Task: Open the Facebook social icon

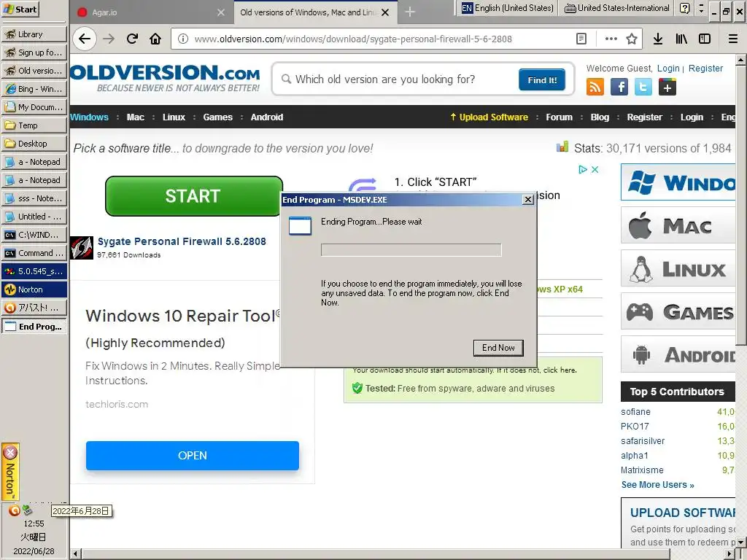Action: point(619,87)
